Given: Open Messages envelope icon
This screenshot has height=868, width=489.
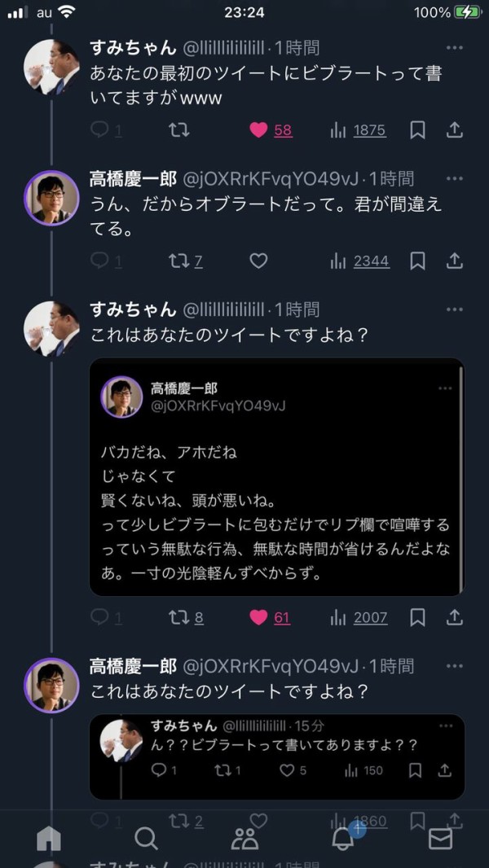Looking at the screenshot, I should coord(440,838).
